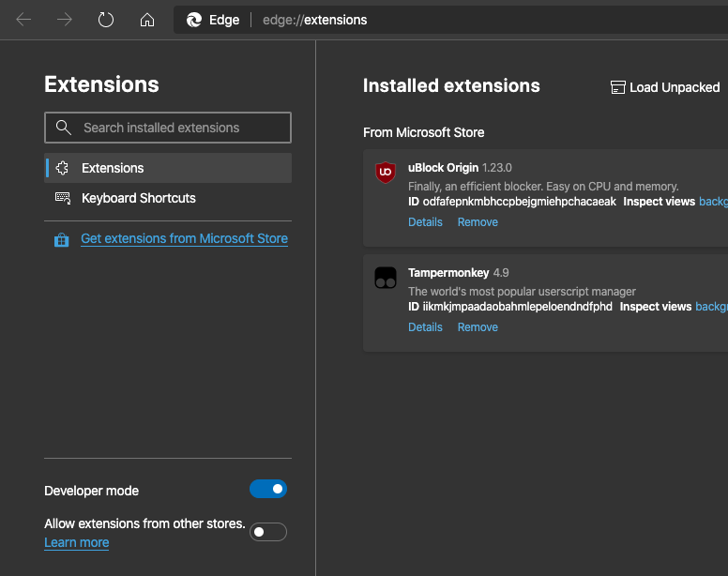This screenshot has height=576, width=728.
Task: Click uBlock description 'Finally, an efficient blocker'
Action: click(x=543, y=187)
